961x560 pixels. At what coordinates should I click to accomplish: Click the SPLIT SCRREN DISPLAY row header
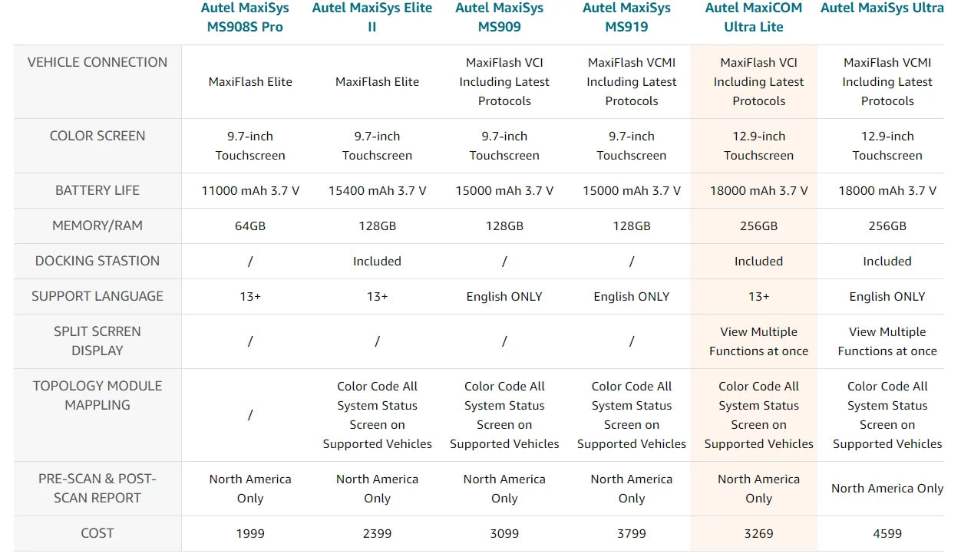pyautogui.click(x=97, y=341)
